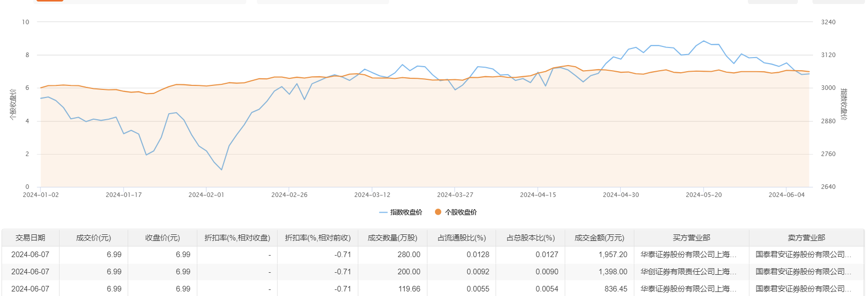Open the 华创证券 buyer branch entry

pos(688,272)
